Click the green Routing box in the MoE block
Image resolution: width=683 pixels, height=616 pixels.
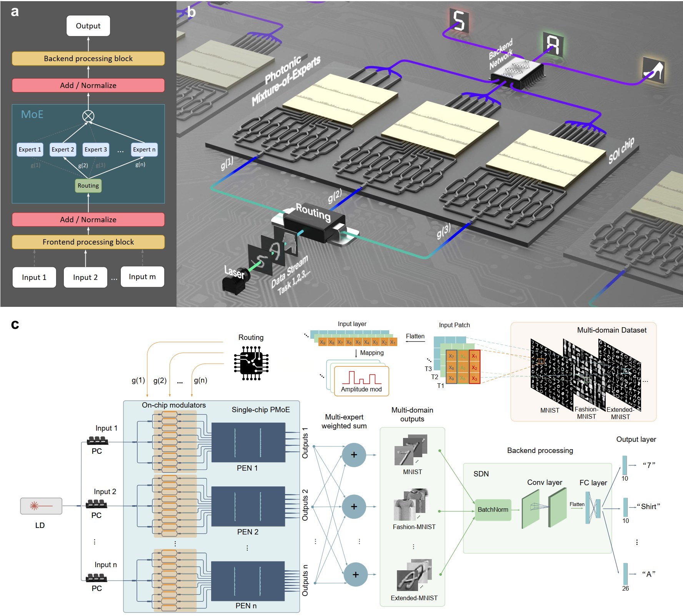click(88, 186)
